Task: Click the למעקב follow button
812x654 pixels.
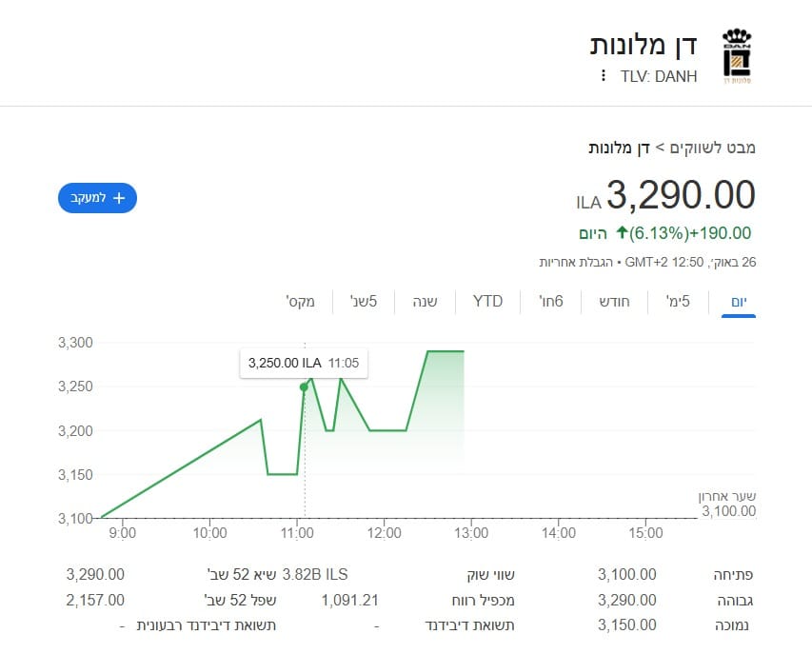Action: click(96, 198)
